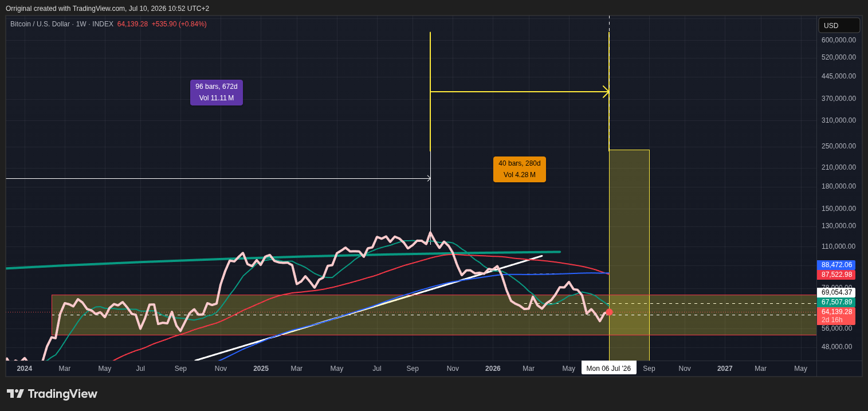The width and height of the screenshot is (868, 411).
Task: Click the 370,000.00 price axis value
Action: tap(838, 99)
